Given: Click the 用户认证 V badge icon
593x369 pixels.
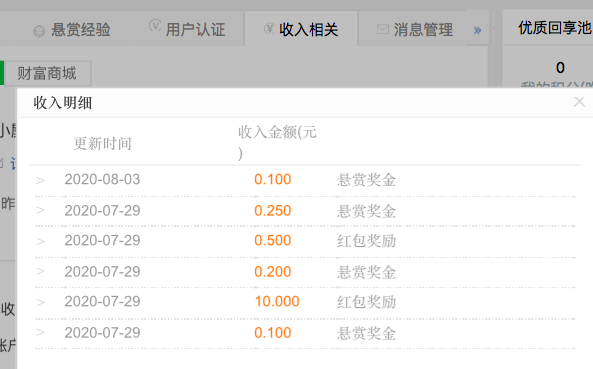Looking at the screenshot, I should pyautogui.click(x=155, y=26).
